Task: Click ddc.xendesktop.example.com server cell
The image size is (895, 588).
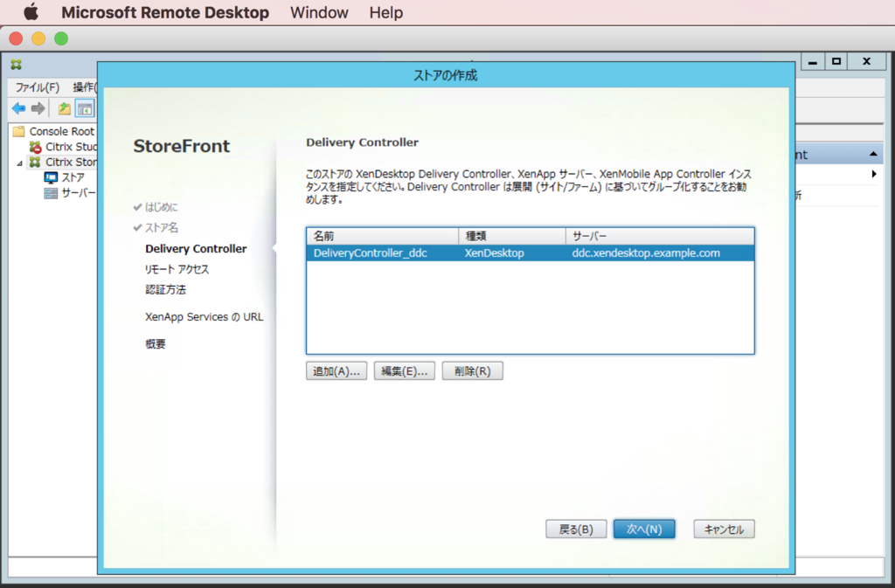Action: pyautogui.click(x=646, y=253)
